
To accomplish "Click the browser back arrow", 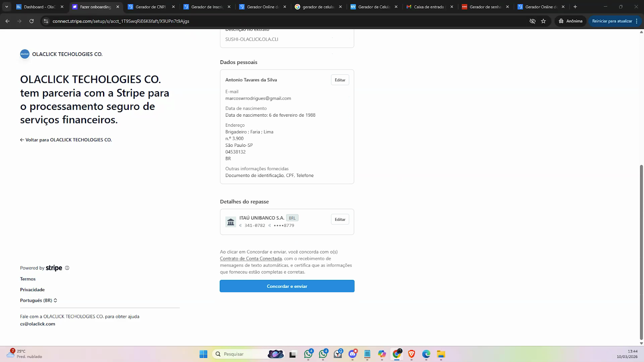I will [x=7, y=21].
